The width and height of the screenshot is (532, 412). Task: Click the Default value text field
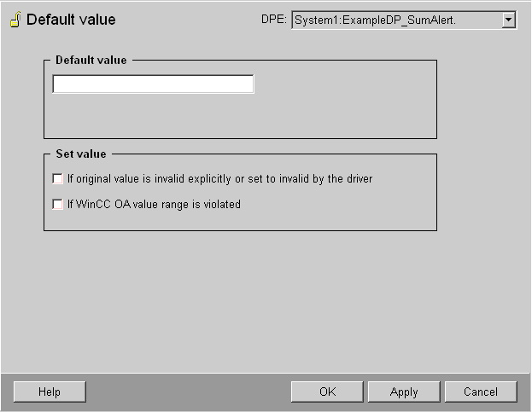click(x=153, y=84)
